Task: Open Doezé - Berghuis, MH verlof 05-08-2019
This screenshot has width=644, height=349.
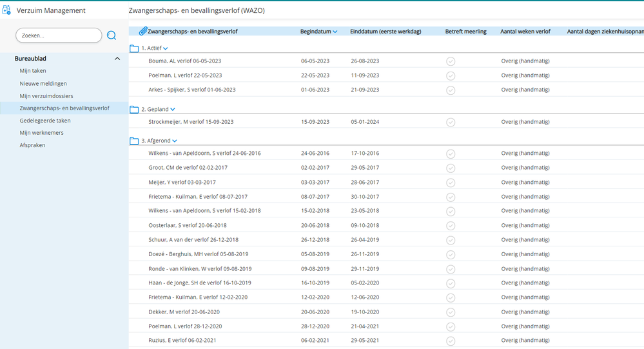Action: tap(199, 254)
